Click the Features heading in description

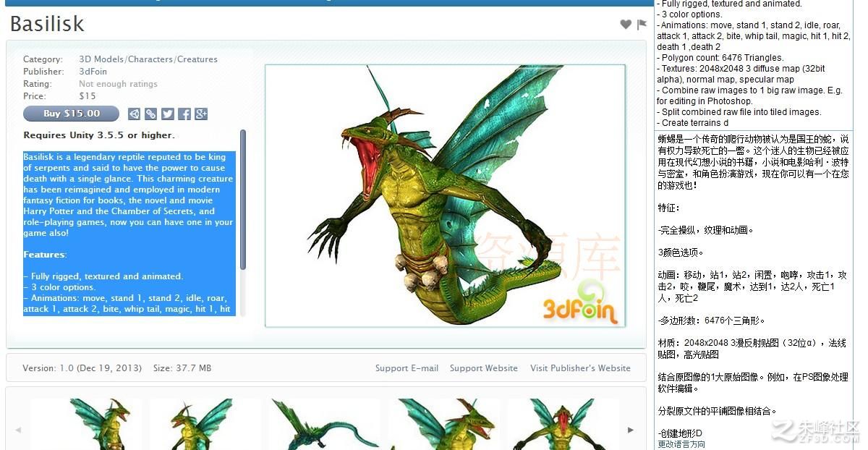(45, 255)
